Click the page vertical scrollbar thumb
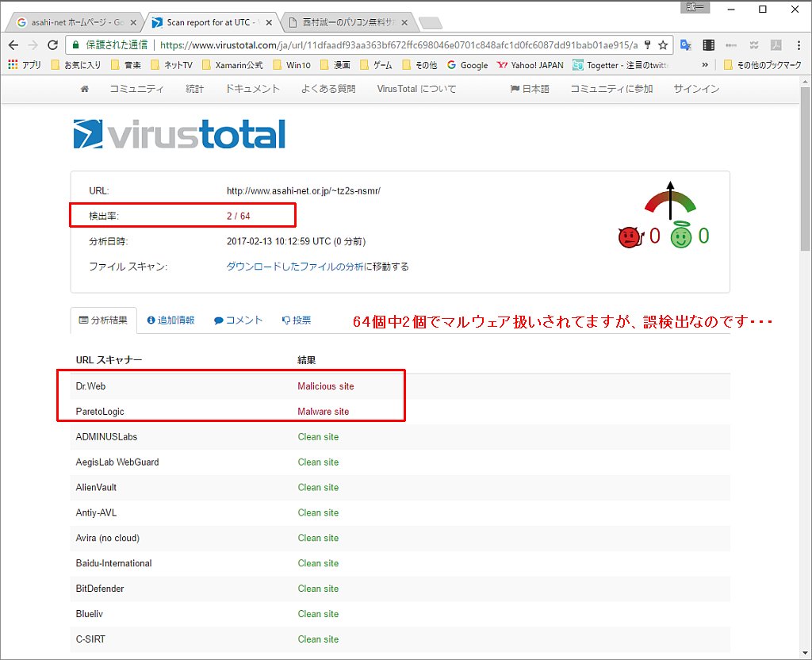The width and height of the screenshot is (812, 660). click(x=806, y=168)
